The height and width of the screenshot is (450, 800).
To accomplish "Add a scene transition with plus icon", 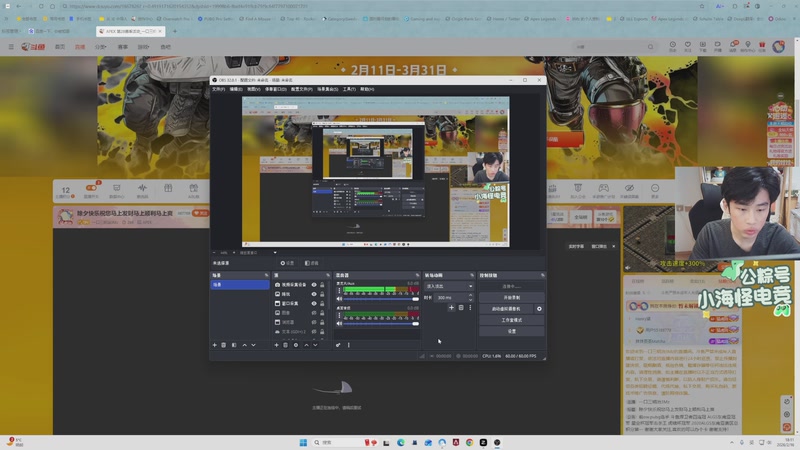I will tap(451, 308).
